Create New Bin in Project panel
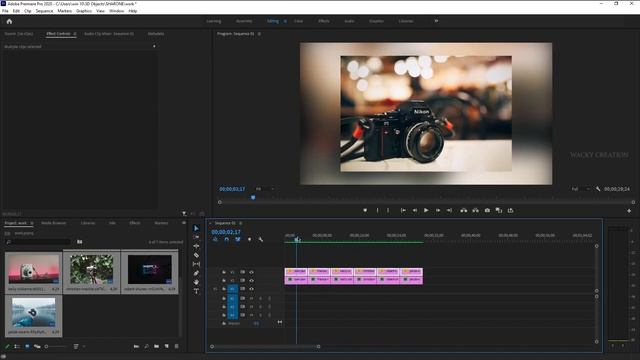The height and width of the screenshot is (360, 640). pyautogui.click(x=157, y=347)
